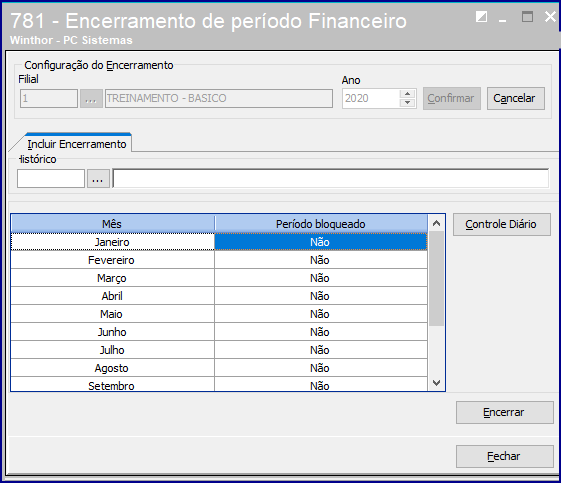The image size is (561, 483).
Task: Click the Mês column header
Action: 113,224
